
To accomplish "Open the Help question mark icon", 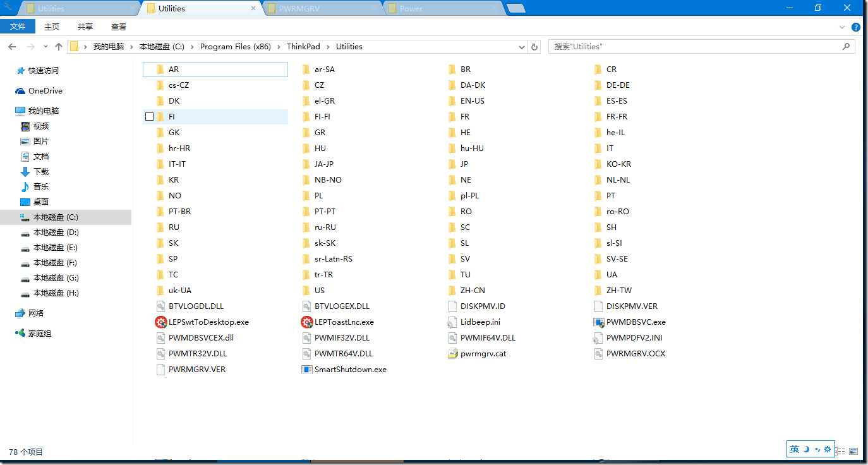I will click(x=856, y=27).
